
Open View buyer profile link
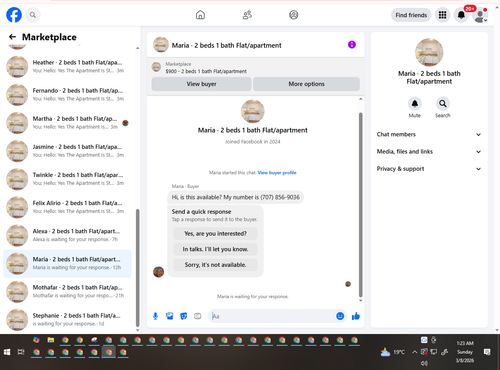pyautogui.click(x=277, y=173)
